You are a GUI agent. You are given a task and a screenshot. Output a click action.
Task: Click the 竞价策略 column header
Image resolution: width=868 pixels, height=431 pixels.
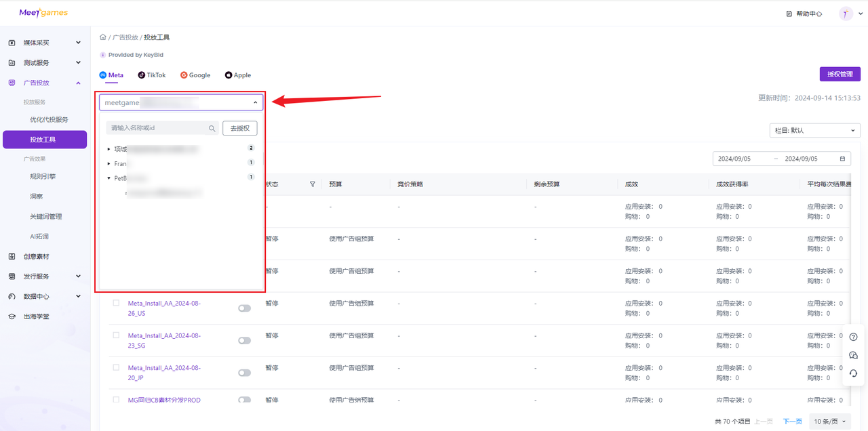[x=410, y=184]
